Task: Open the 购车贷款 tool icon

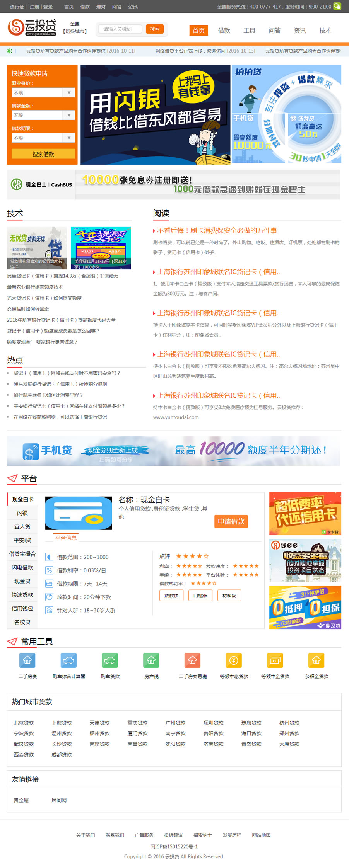Action: tap(110, 660)
